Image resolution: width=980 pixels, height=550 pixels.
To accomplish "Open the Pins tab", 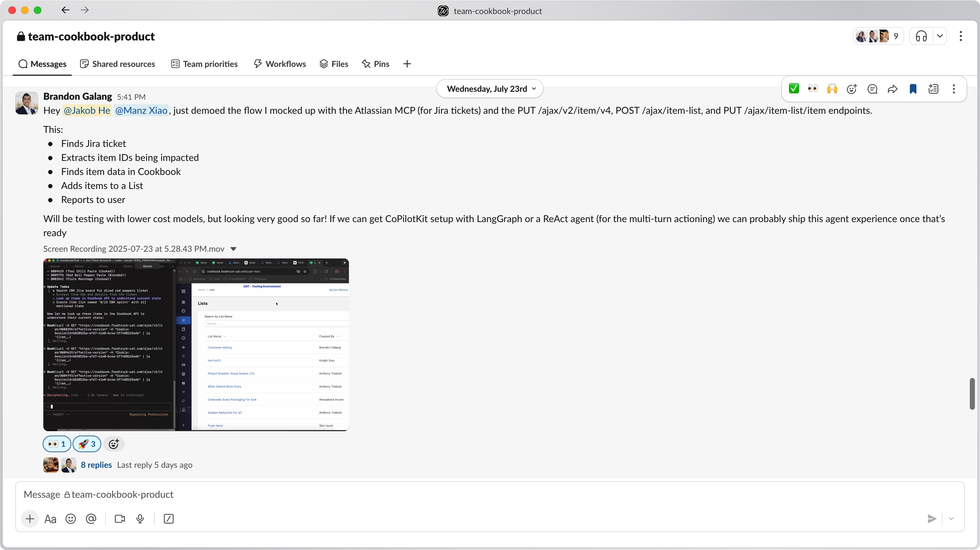I will tap(375, 64).
